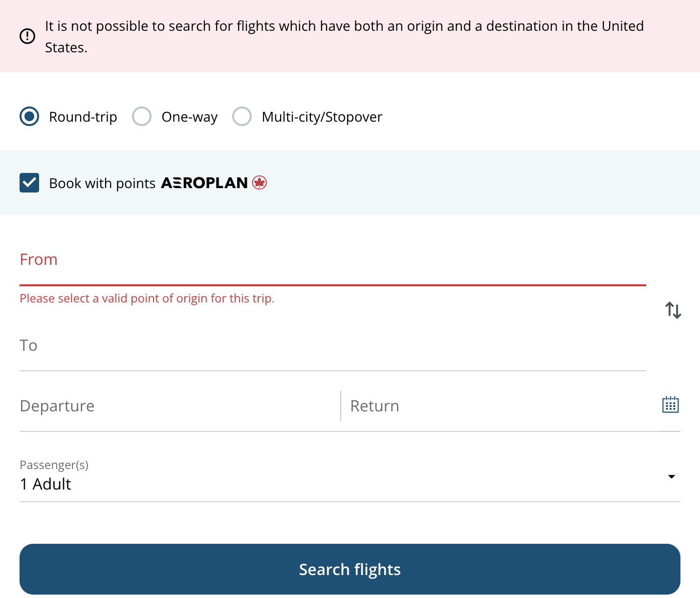Click the Aeroplan logo
The image size is (700, 598).
204,183
